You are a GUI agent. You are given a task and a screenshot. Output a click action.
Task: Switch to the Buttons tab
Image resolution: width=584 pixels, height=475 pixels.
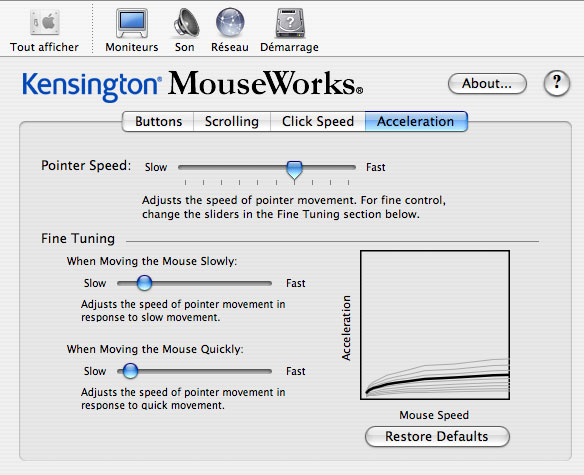[158, 121]
